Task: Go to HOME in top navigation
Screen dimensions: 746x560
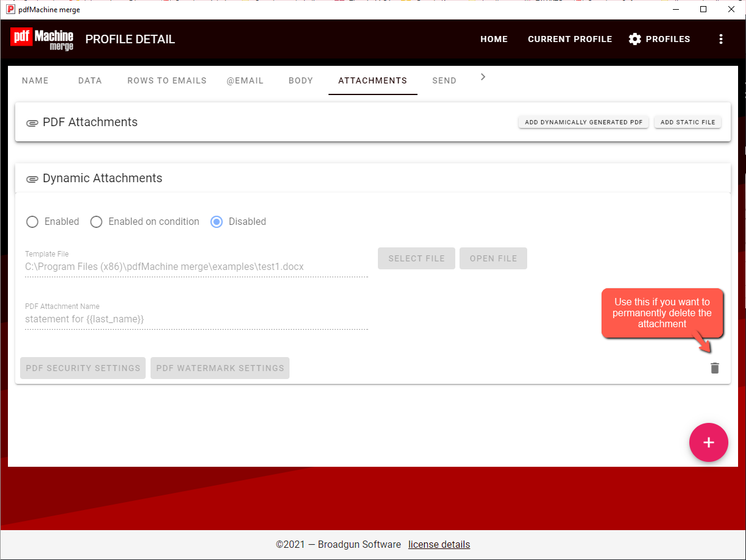Action: (x=494, y=39)
